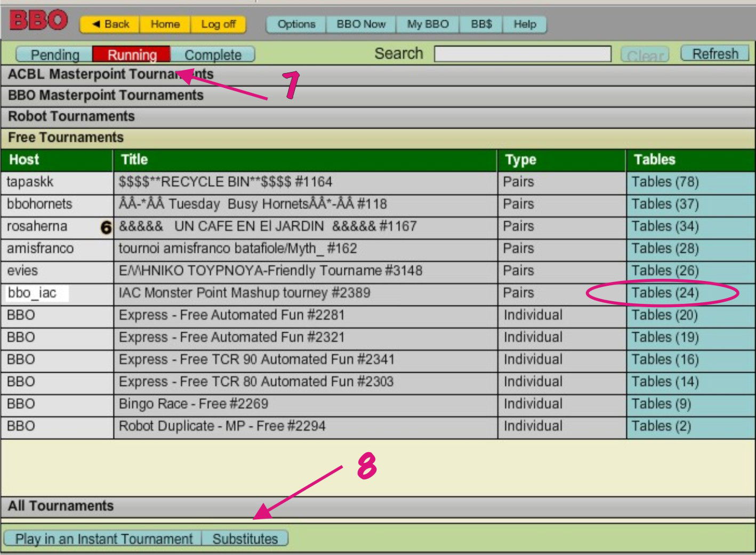This screenshot has height=555, width=756.
Task: Expand ACBL Masterpoint Tournaments section
Action: pyautogui.click(x=378, y=75)
